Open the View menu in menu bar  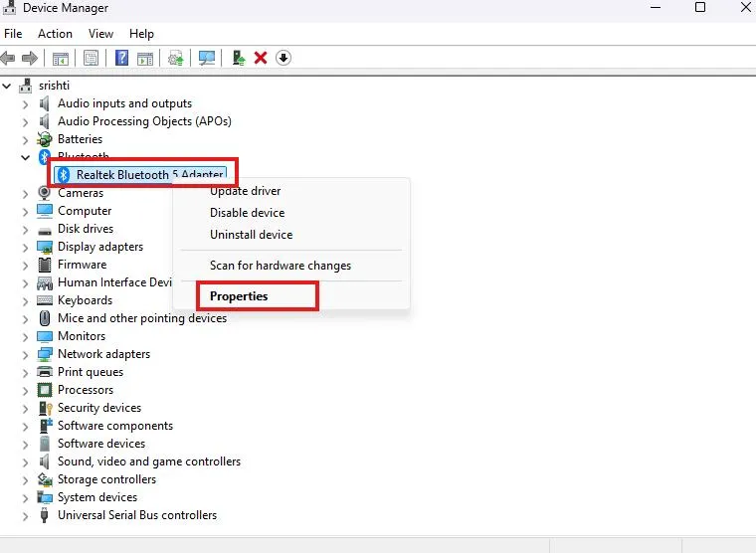click(x=100, y=34)
